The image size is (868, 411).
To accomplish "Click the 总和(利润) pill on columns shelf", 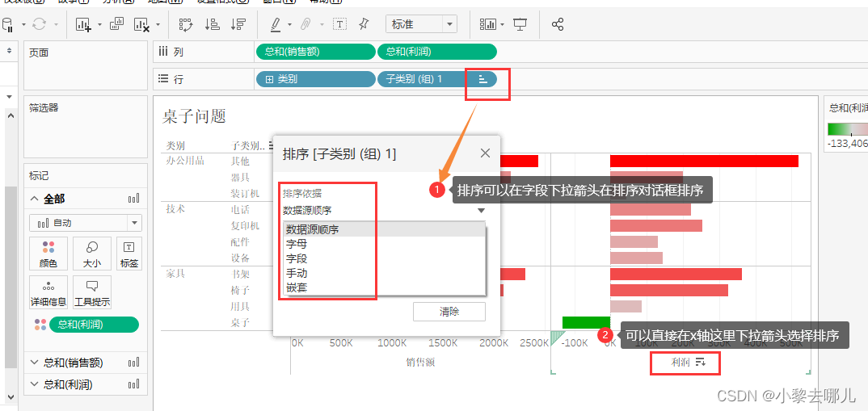I will (436, 52).
